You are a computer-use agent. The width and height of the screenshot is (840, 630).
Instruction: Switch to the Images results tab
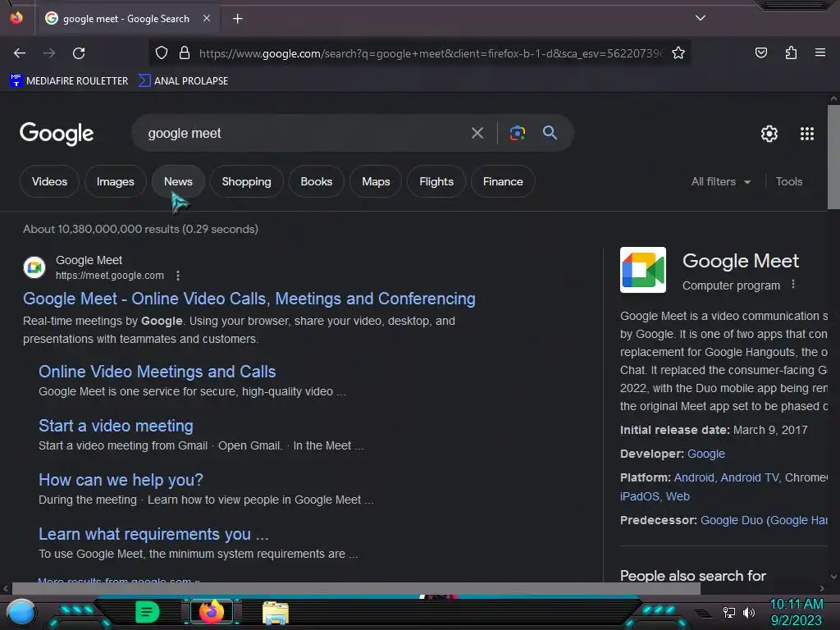pos(115,181)
